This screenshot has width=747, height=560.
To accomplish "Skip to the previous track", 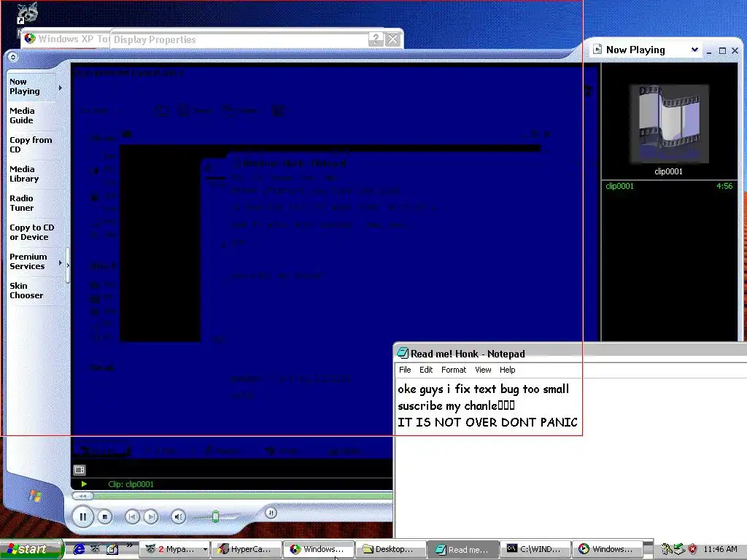I will [133, 517].
